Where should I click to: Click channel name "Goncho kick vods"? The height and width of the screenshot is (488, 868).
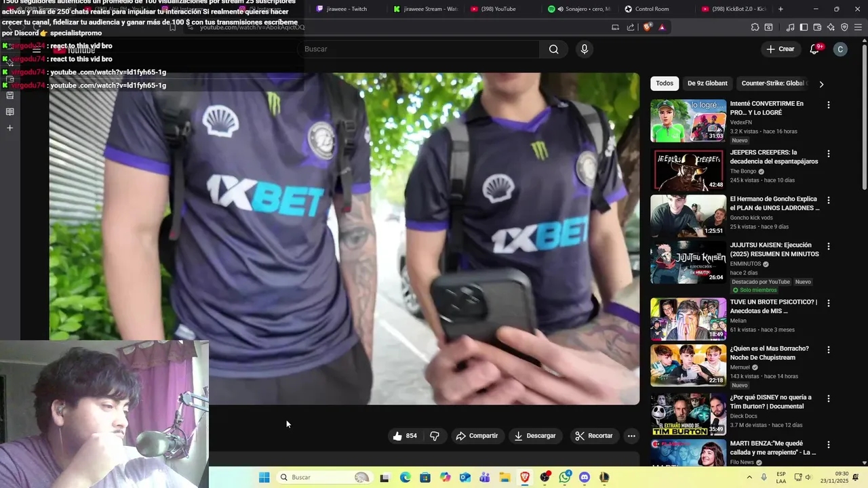point(751,218)
